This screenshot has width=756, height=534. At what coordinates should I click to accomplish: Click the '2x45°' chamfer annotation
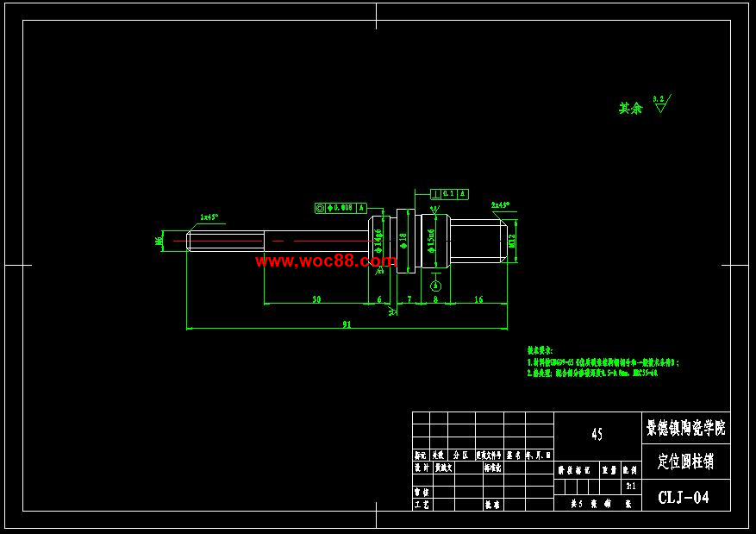[501, 204]
